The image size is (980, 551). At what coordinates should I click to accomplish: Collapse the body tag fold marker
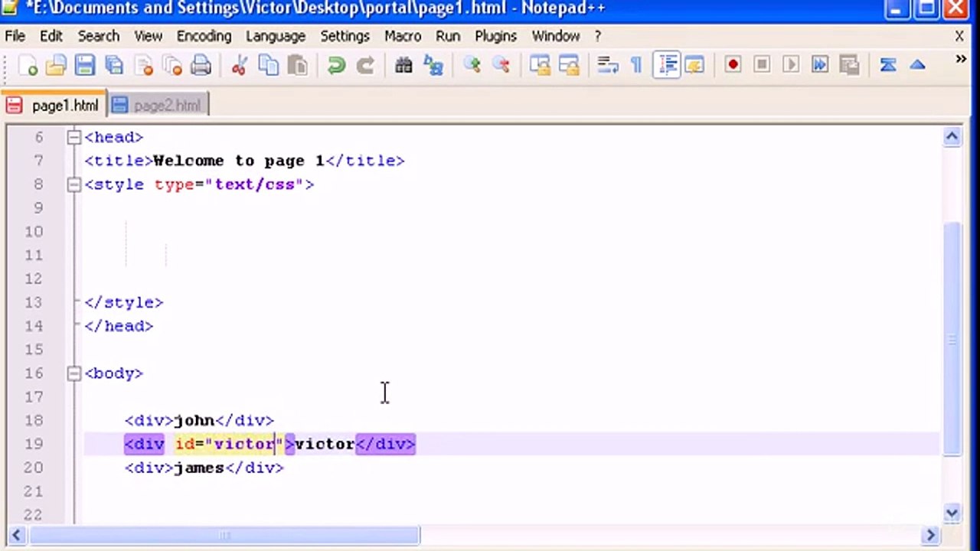click(x=73, y=373)
